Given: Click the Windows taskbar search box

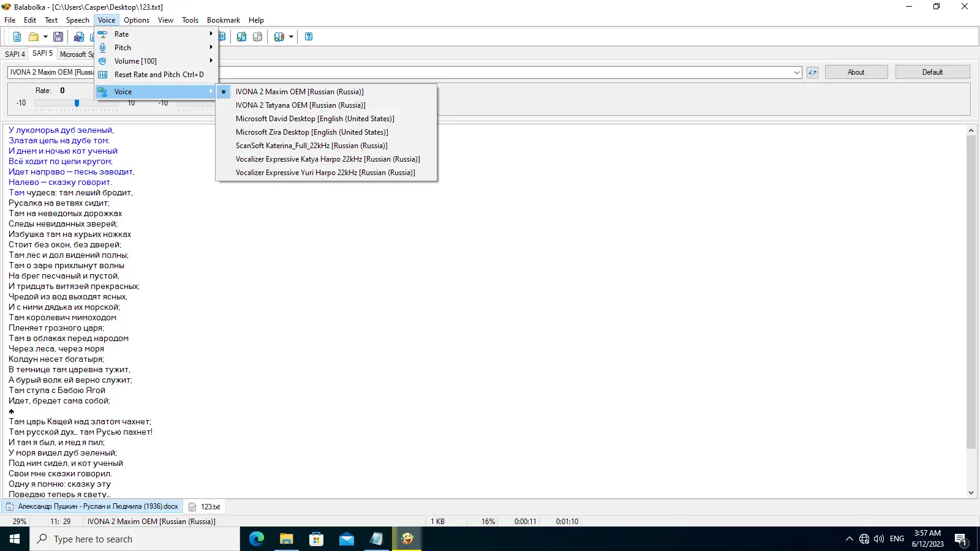Looking at the screenshot, I should (135, 539).
